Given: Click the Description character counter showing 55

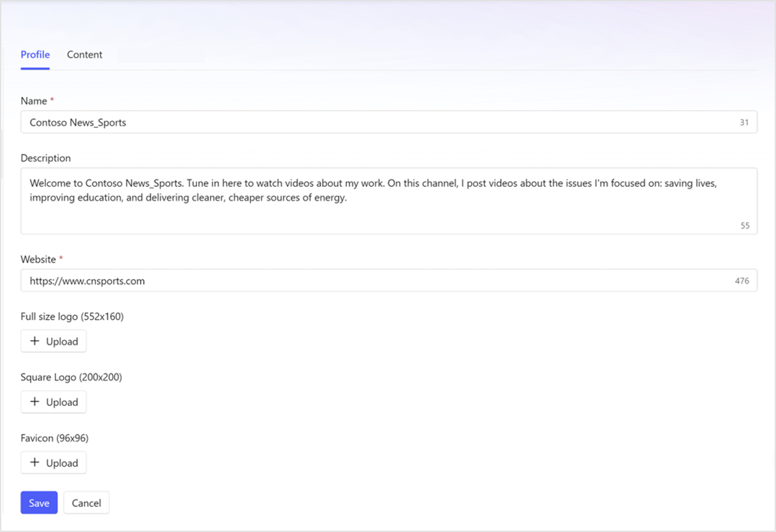Looking at the screenshot, I should coord(745,225).
